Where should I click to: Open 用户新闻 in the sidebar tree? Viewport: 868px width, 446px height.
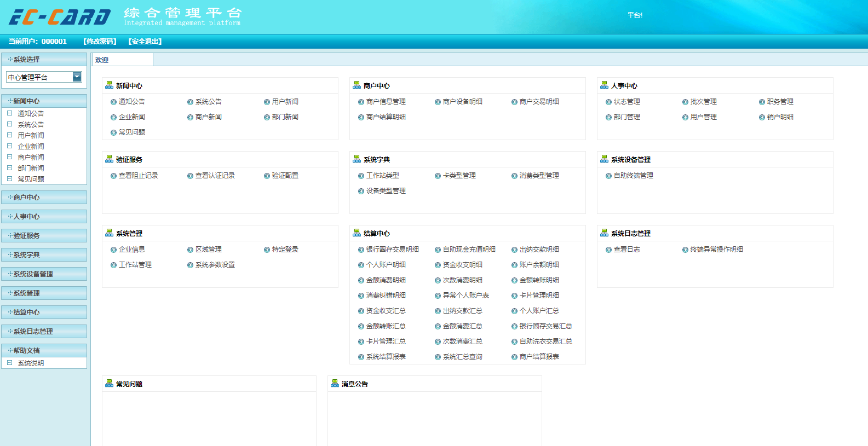(x=31, y=135)
